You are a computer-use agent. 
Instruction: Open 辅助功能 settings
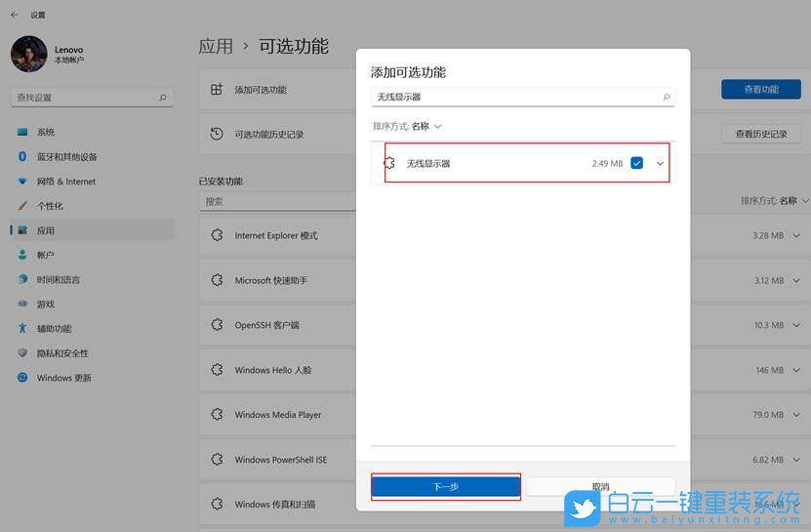pyautogui.click(x=92, y=329)
